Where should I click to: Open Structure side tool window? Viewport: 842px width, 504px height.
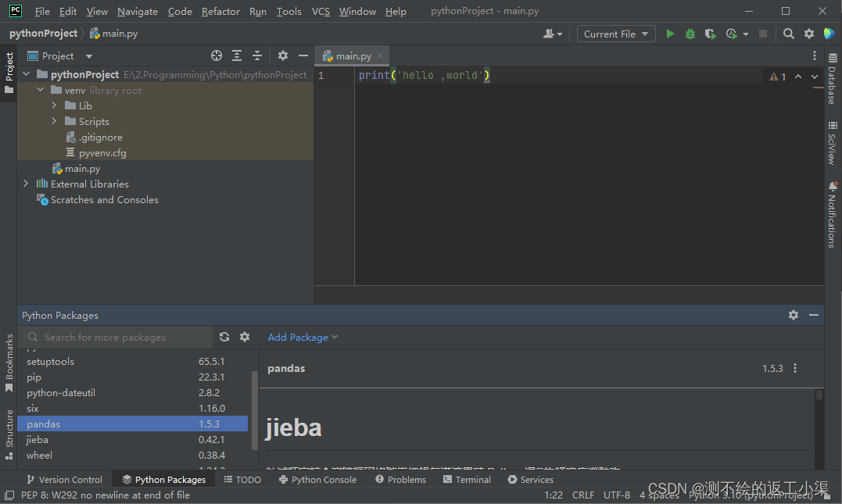point(9,434)
